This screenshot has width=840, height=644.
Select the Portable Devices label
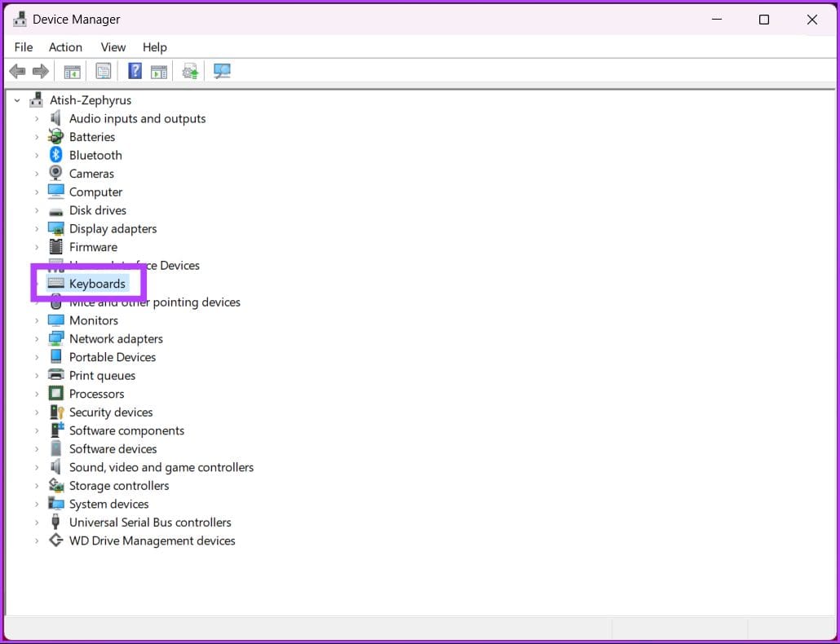[113, 357]
